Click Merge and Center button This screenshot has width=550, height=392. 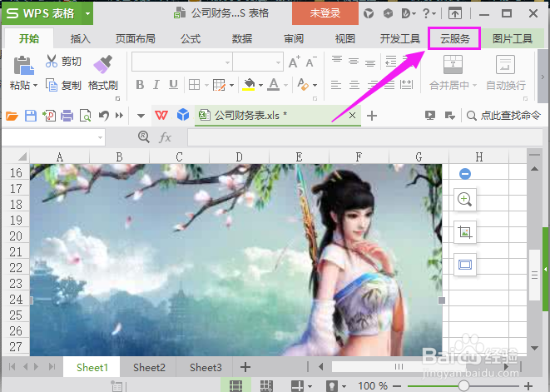coord(453,73)
